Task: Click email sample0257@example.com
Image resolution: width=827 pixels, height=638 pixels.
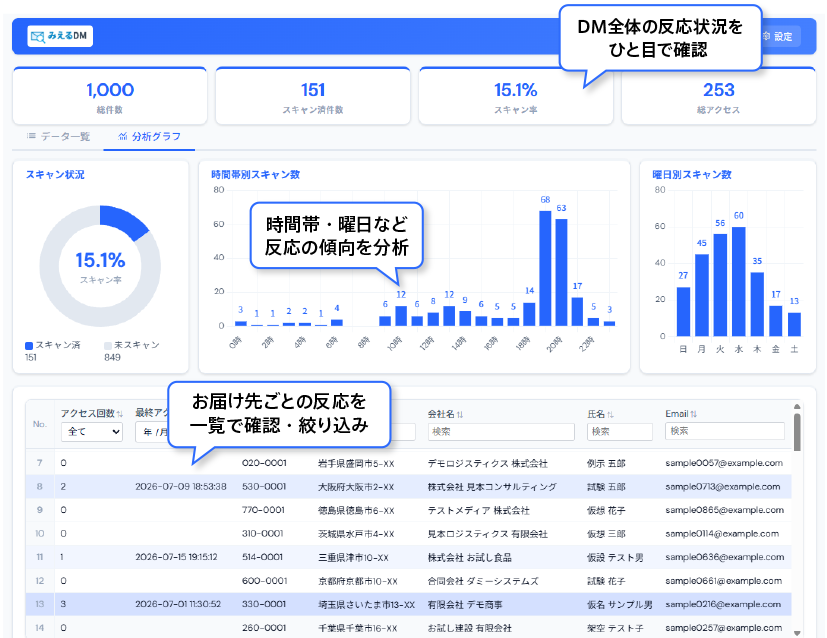Action: [x=724, y=628]
